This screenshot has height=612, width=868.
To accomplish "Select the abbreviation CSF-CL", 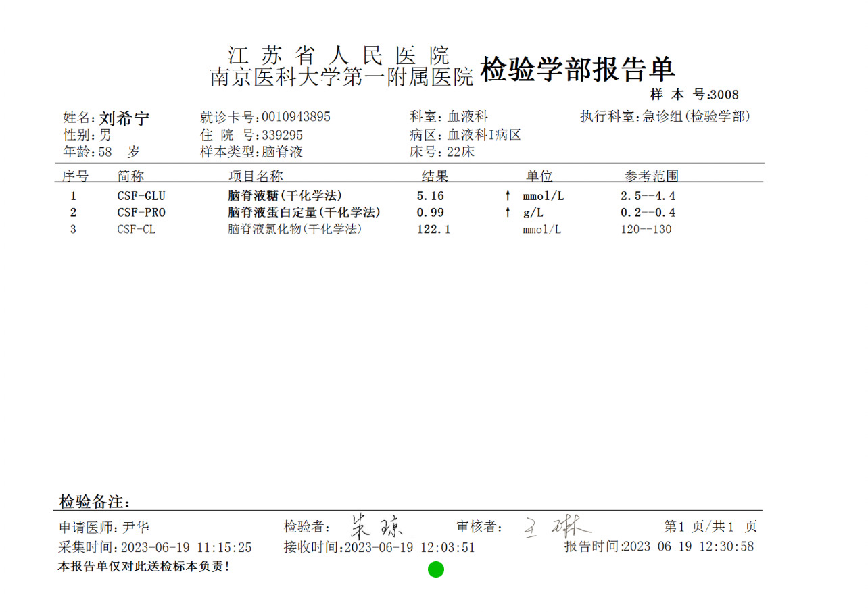I will pos(136,230).
